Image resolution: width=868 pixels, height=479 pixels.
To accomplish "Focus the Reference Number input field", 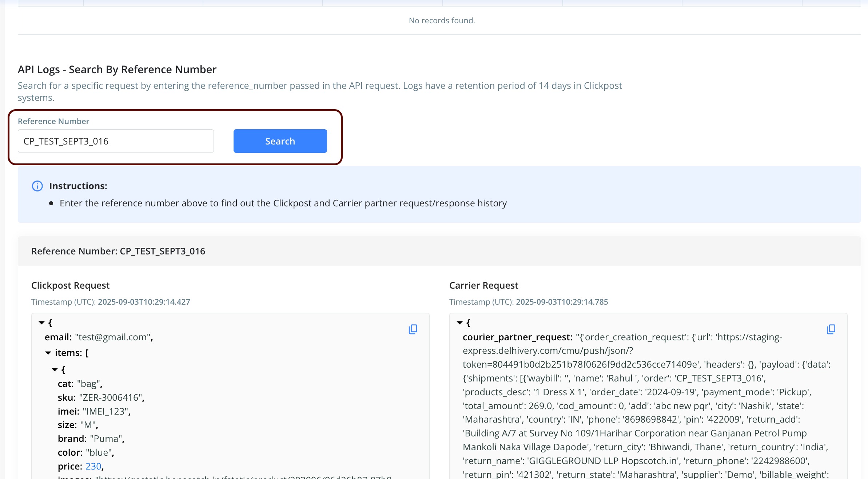I will (116, 141).
